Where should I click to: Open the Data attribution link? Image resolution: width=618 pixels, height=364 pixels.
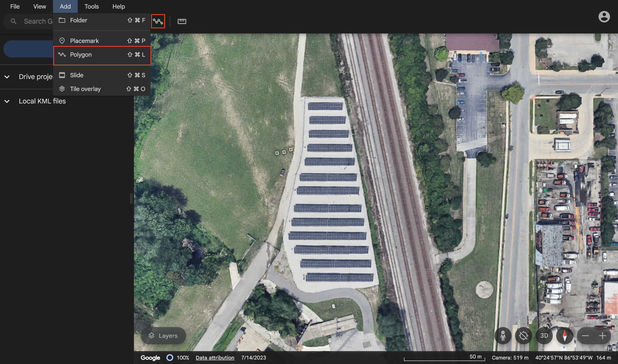click(215, 358)
